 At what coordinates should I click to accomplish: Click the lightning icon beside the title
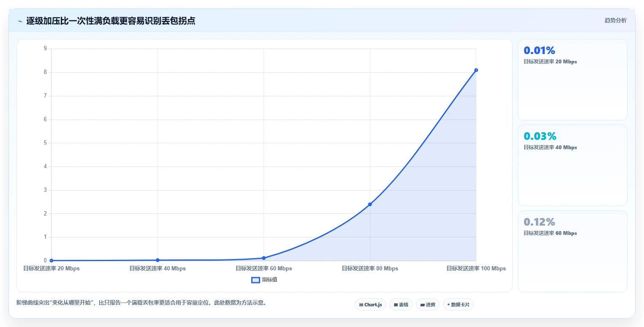pos(20,21)
